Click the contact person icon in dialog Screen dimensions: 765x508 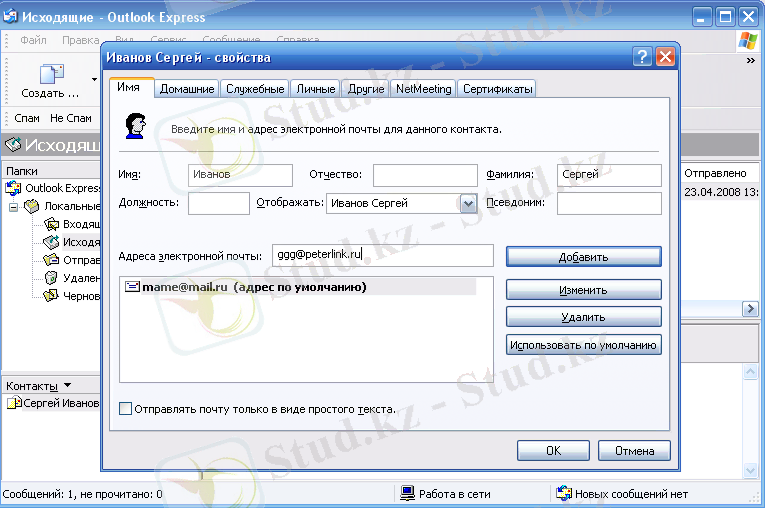click(x=135, y=126)
